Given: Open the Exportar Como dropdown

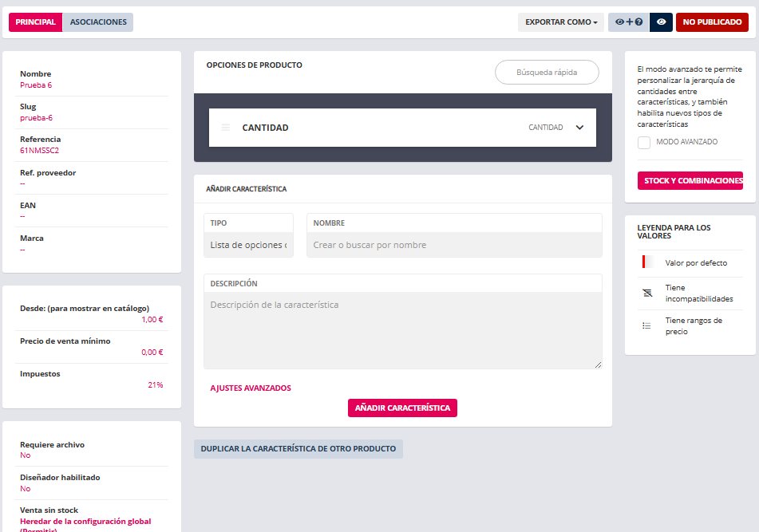Looking at the screenshot, I should [561, 22].
